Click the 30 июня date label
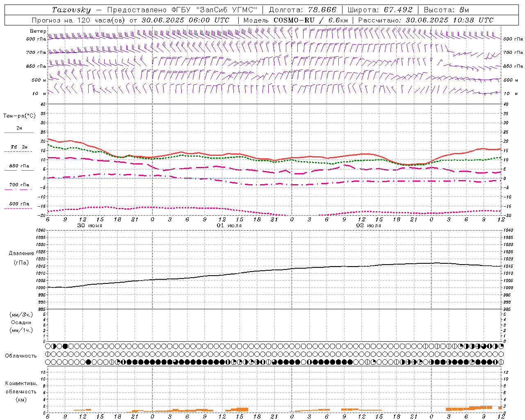 click(90, 226)
